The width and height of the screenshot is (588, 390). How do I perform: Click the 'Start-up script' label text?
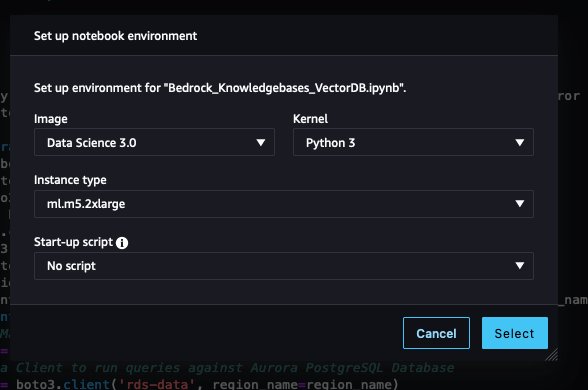(x=73, y=242)
